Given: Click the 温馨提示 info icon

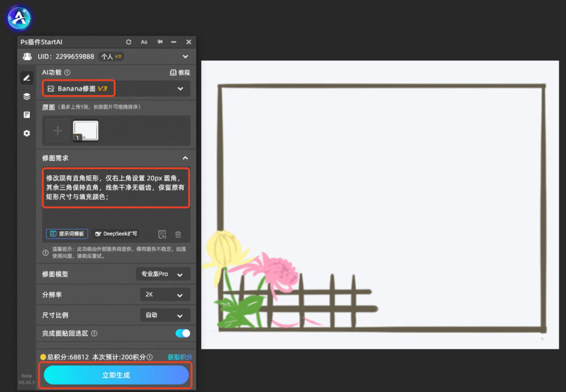Looking at the screenshot, I should click(45, 253).
